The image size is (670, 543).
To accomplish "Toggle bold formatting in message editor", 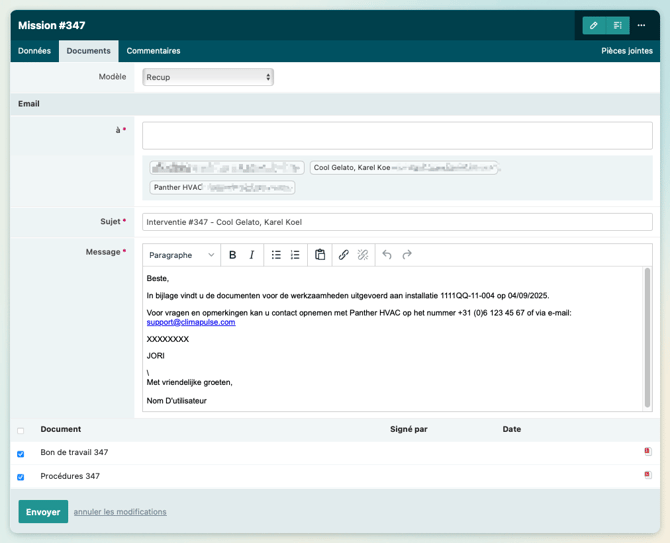I will coord(233,255).
